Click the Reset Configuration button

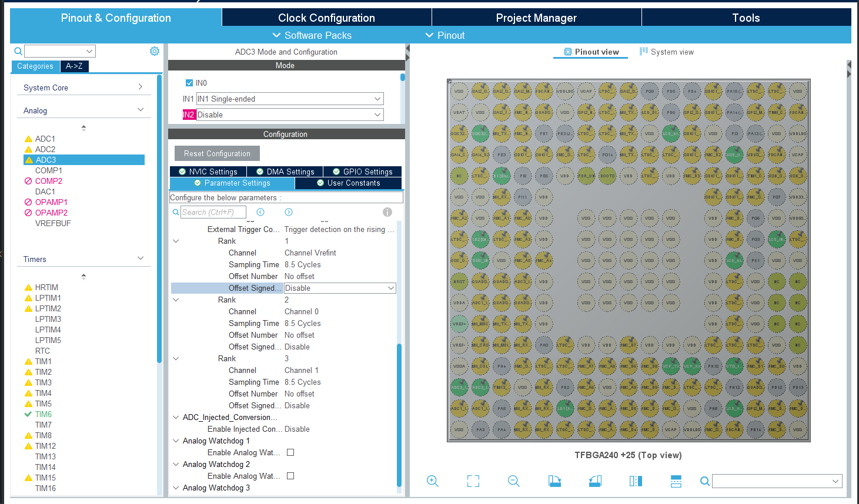(217, 153)
